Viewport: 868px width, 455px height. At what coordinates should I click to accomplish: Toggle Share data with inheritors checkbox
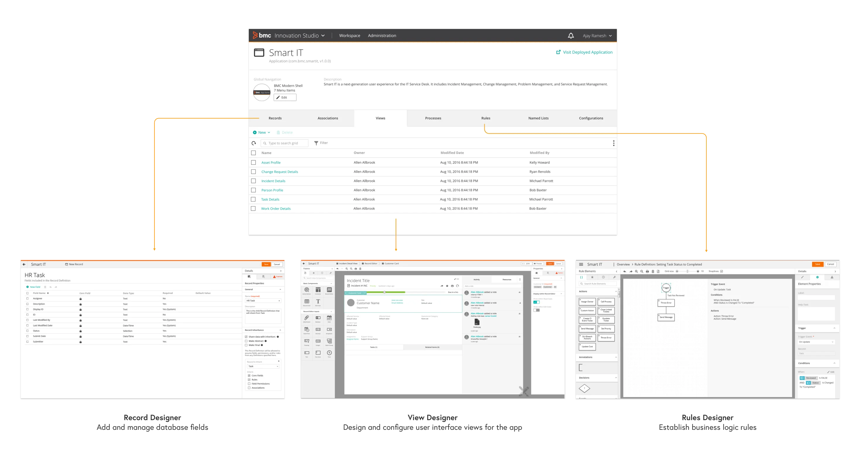[x=246, y=337]
